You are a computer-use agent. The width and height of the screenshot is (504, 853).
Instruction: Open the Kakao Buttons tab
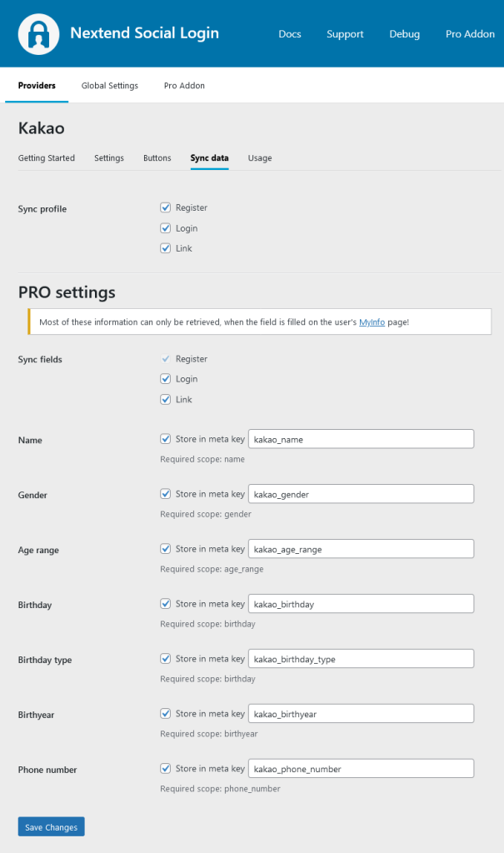click(157, 158)
